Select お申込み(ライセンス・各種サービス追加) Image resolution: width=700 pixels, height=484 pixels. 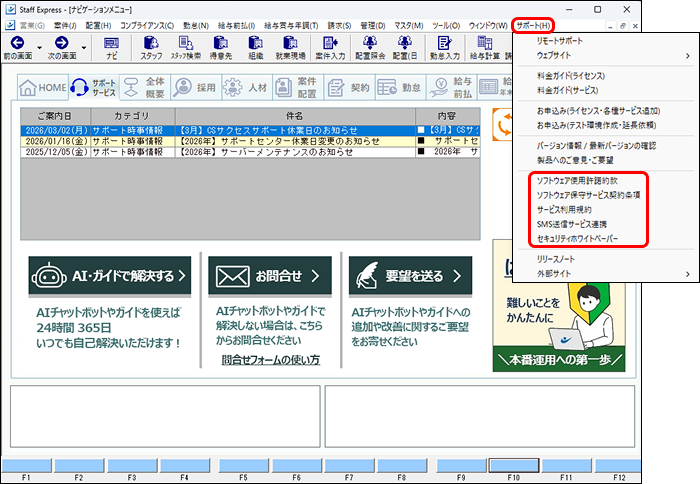[599, 111]
